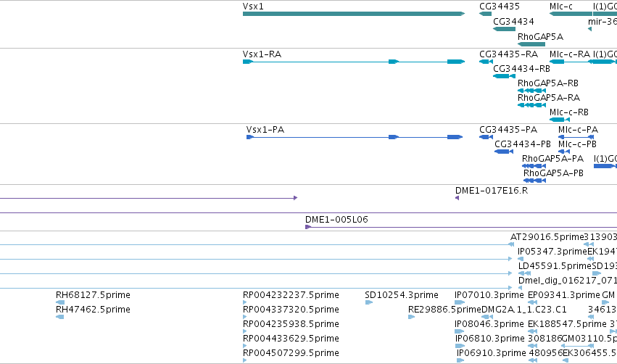
Task: Click the EP09341.3prime EST label
Action: coord(564,294)
